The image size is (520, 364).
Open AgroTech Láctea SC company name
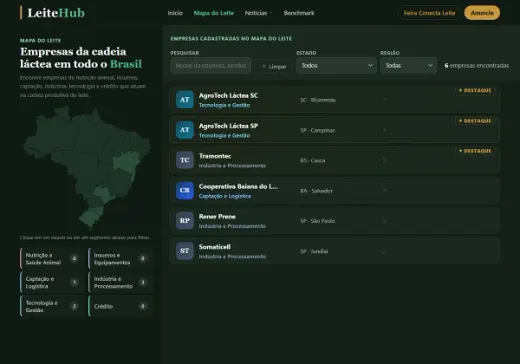(228, 95)
